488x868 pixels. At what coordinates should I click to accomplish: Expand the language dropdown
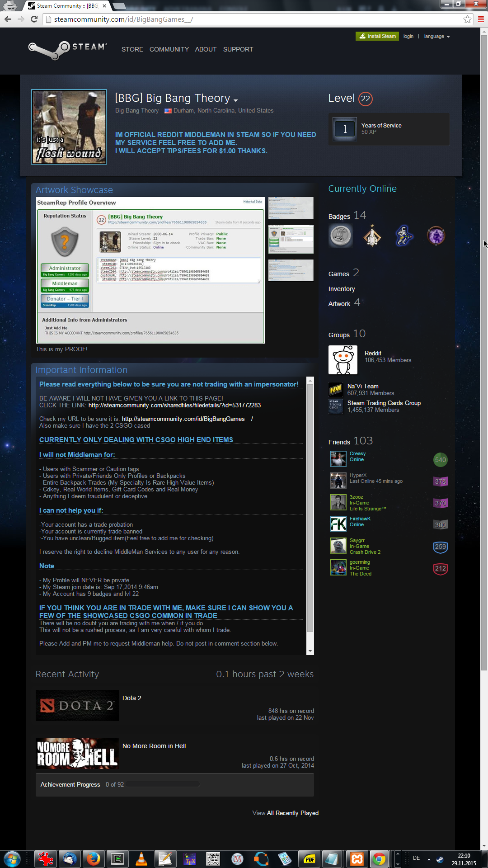[x=436, y=36]
